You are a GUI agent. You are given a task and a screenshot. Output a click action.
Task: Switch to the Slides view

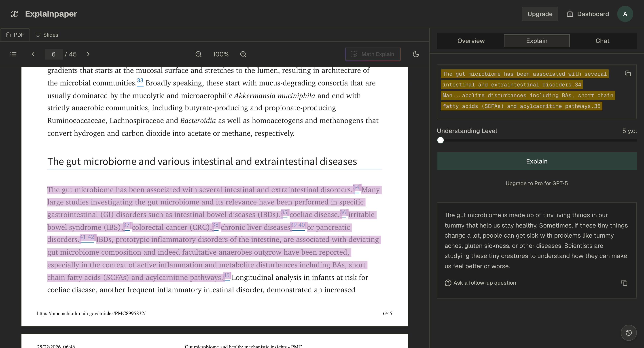pyautogui.click(x=47, y=35)
